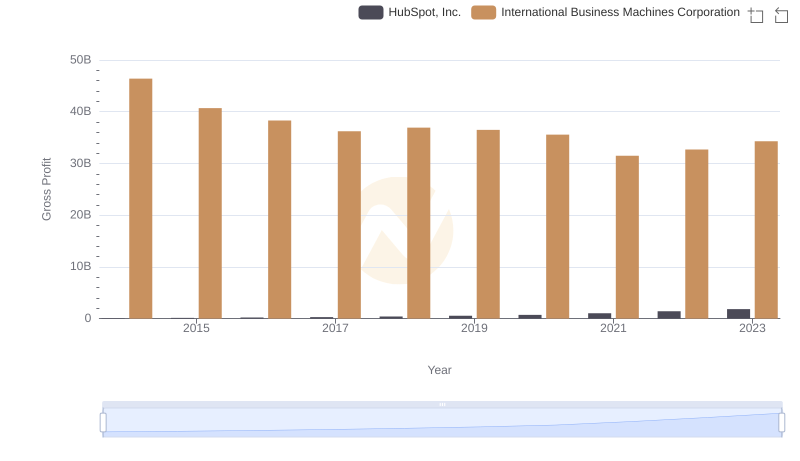Click the IBM bar for 2020
This screenshot has height=461, width=800.
(558, 226)
